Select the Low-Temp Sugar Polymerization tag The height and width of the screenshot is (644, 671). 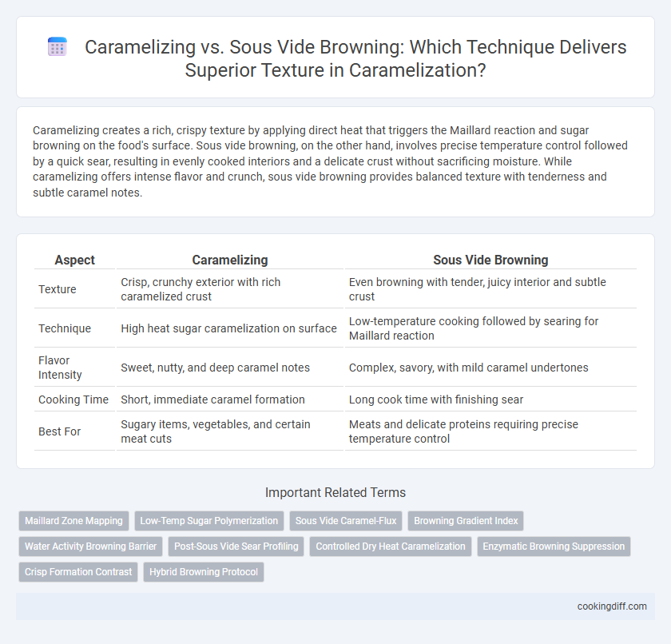tap(208, 521)
